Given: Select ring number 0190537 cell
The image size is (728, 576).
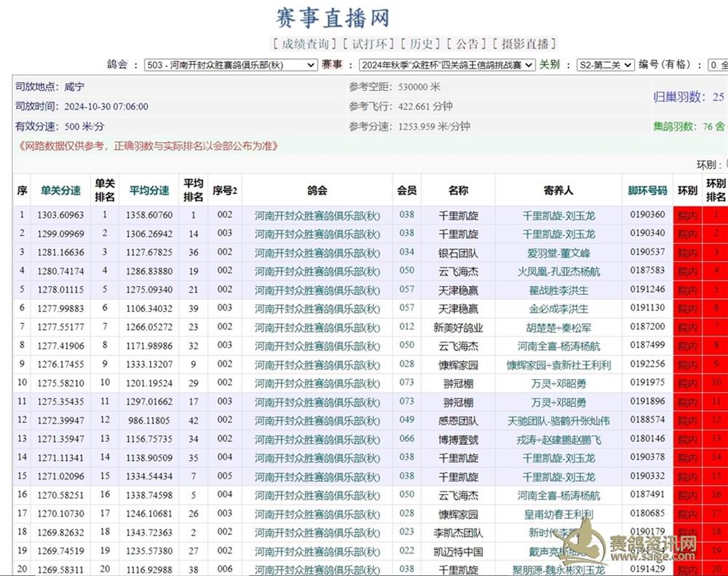Looking at the screenshot, I should [x=648, y=252].
